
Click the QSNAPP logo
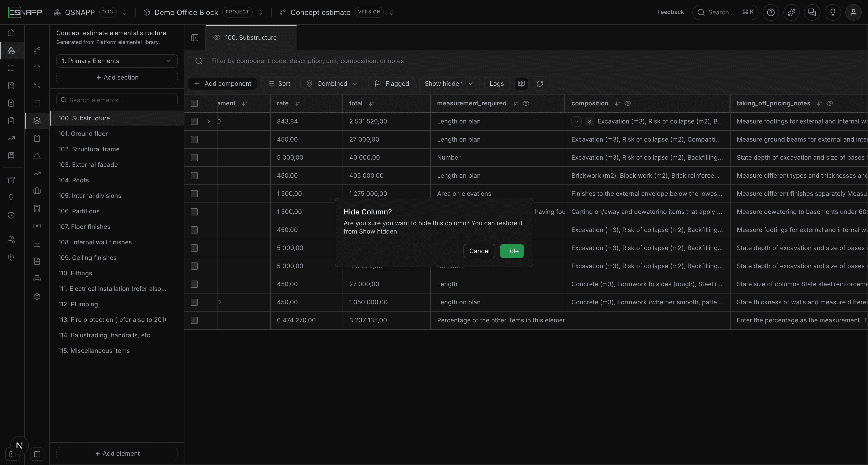(25, 12)
